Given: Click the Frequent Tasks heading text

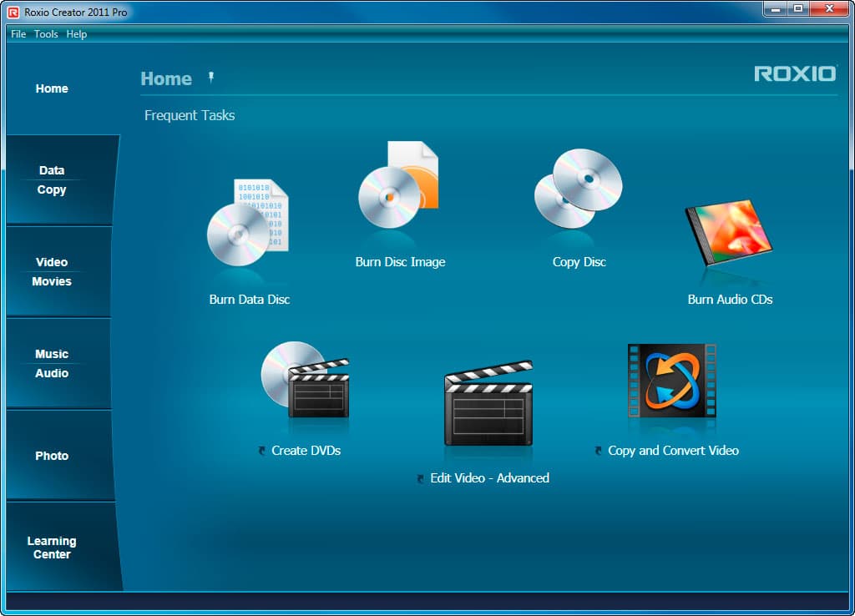Looking at the screenshot, I should pyautogui.click(x=190, y=115).
